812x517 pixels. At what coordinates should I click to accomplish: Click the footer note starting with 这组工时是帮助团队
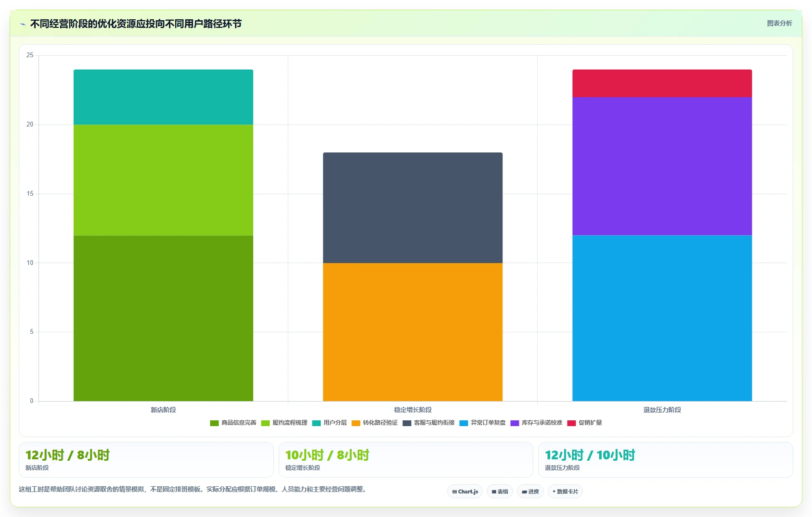tap(193, 490)
